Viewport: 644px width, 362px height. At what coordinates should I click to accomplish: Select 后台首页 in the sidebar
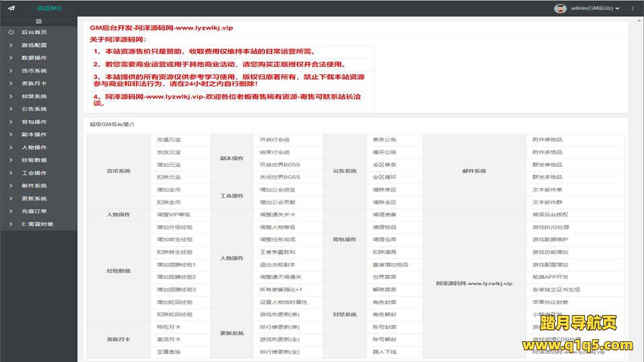(x=34, y=32)
